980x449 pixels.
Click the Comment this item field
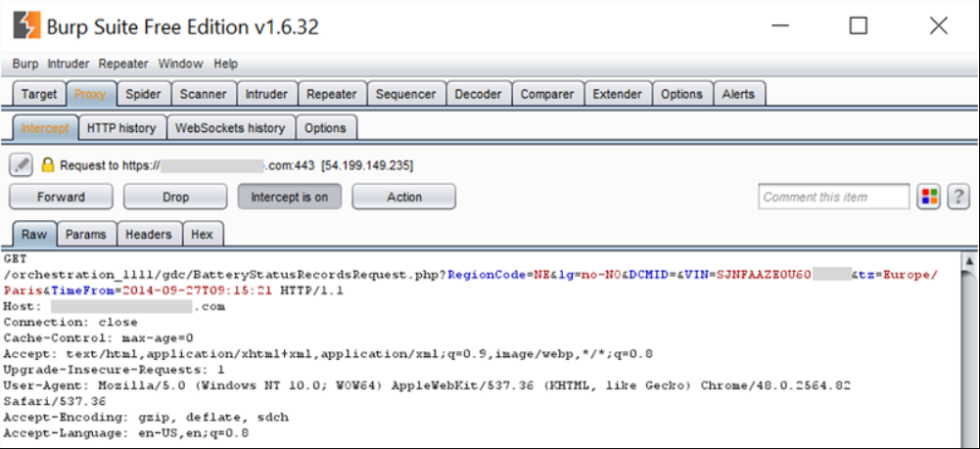pyautogui.click(x=834, y=197)
